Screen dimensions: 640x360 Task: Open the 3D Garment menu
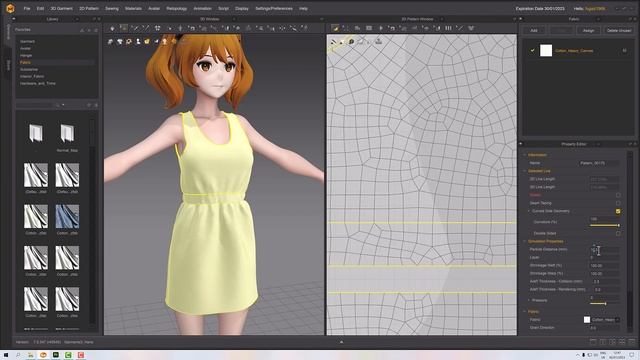click(61, 9)
